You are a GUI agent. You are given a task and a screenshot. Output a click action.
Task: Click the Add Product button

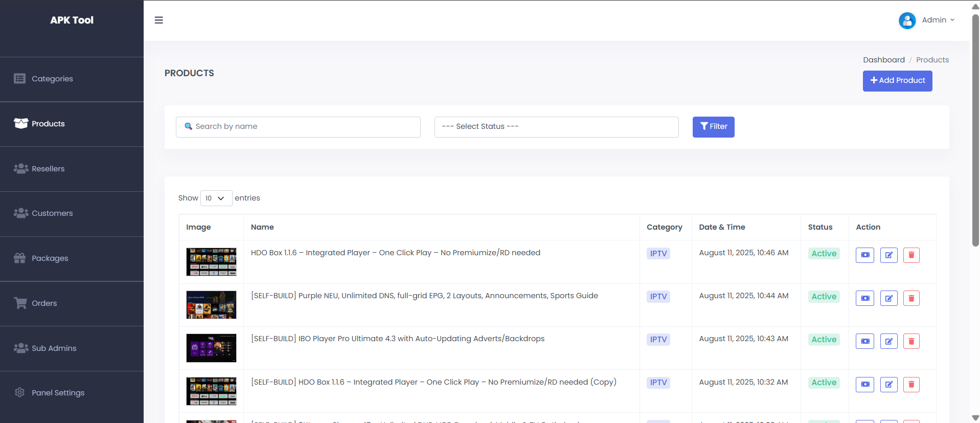pyautogui.click(x=897, y=81)
